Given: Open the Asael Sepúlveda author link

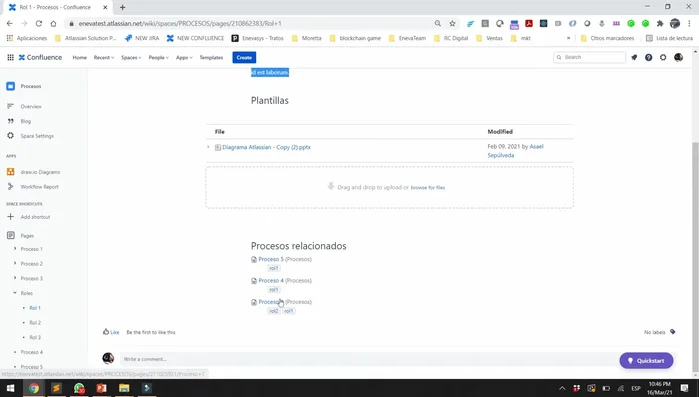Looking at the screenshot, I should [x=515, y=151].
